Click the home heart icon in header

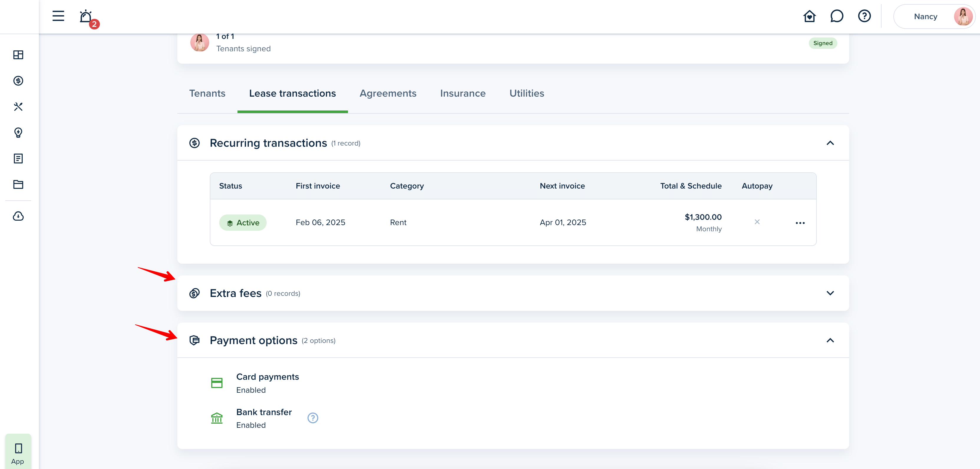tap(809, 16)
